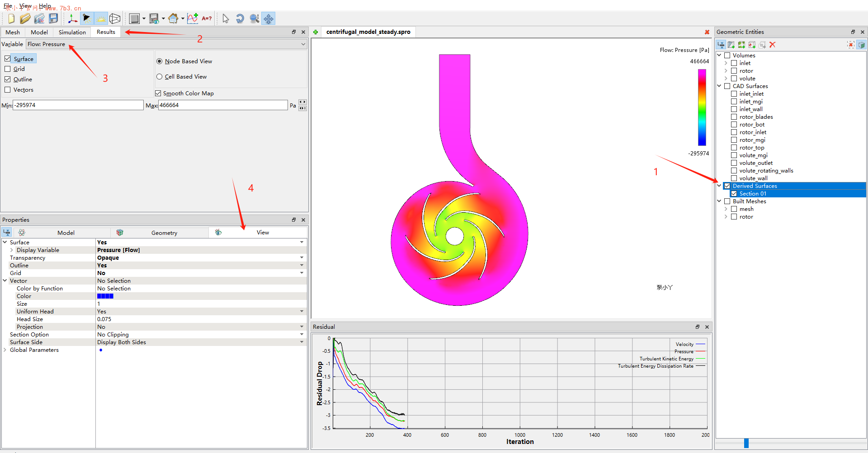Click the pressure color legend bar

[x=702, y=107]
